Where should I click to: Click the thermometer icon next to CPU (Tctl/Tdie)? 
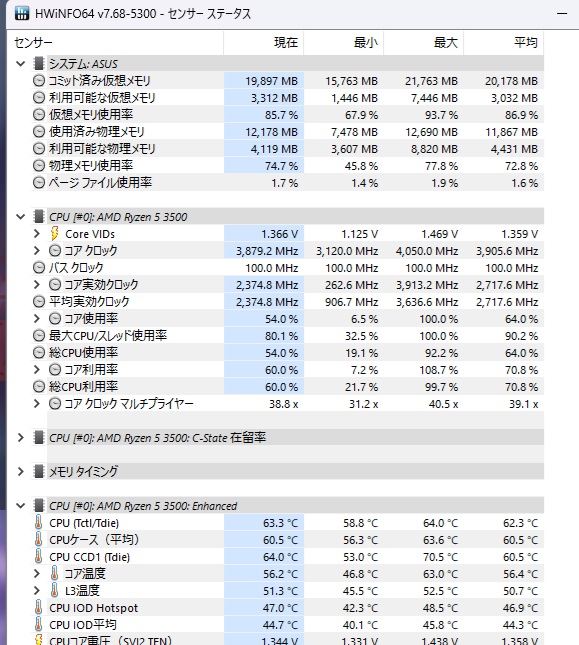pos(38,523)
